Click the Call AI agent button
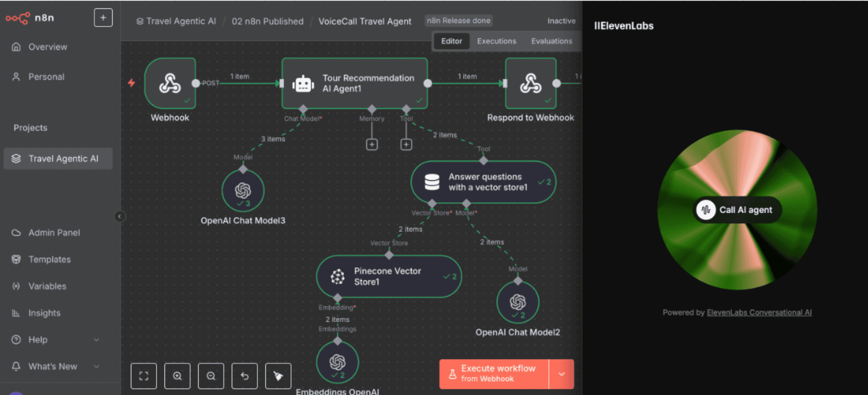 (737, 210)
